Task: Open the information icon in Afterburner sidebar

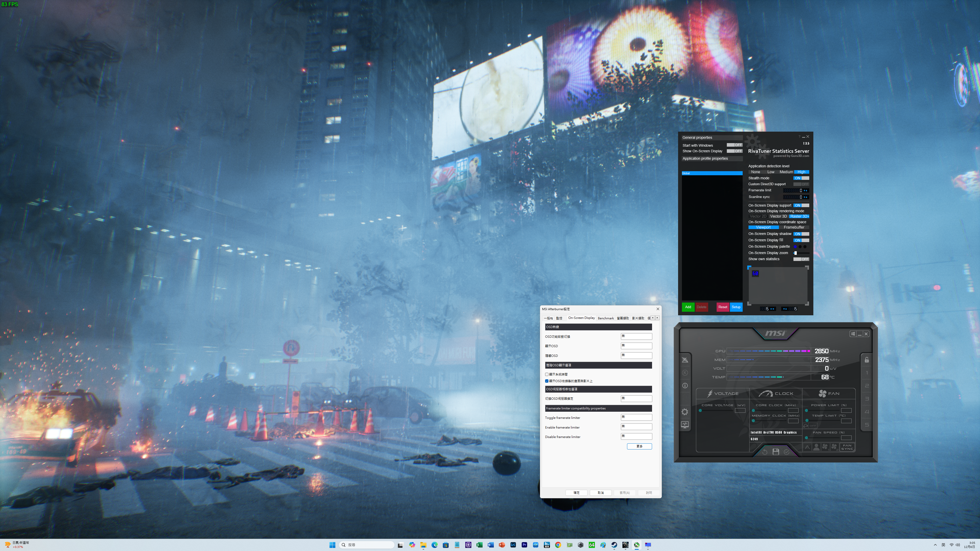Action: (x=685, y=385)
